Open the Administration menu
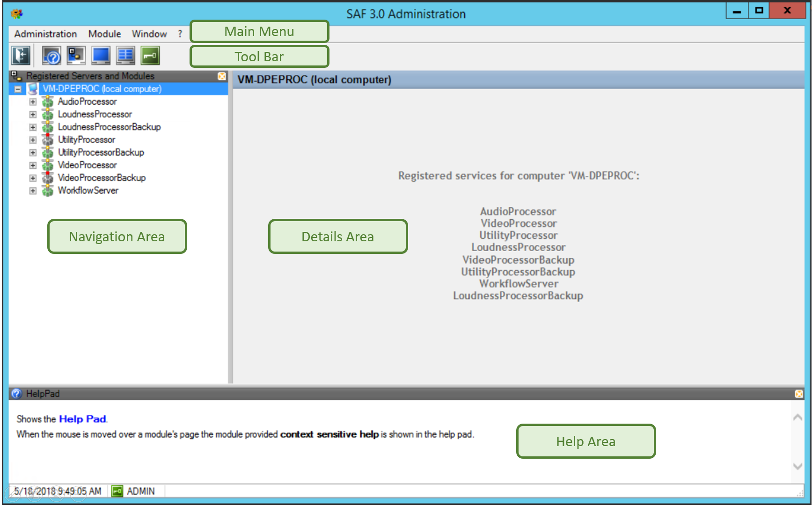 click(45, 34)
